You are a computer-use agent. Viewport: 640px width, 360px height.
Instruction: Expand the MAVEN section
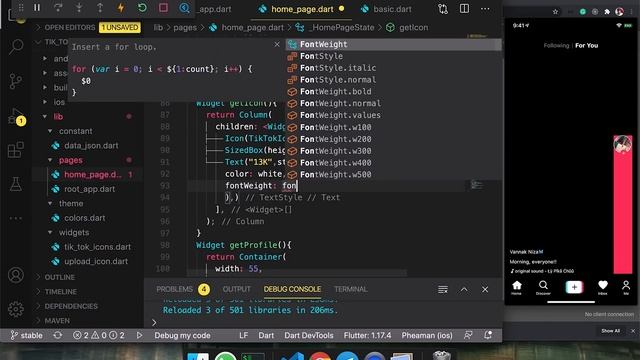pyautogui.click(x=57, y=321)
